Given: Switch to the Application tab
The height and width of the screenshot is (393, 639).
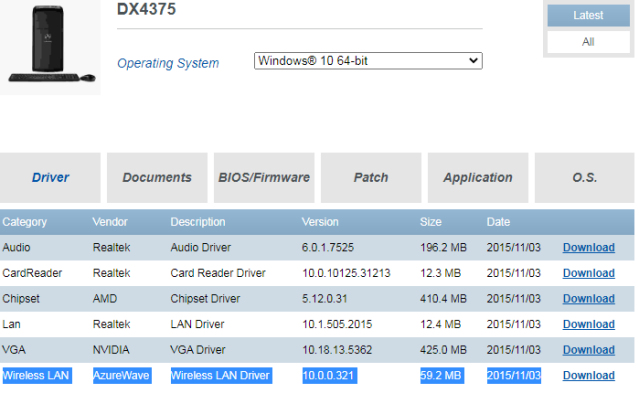Looking at the screenshot, I should (478, 178).
